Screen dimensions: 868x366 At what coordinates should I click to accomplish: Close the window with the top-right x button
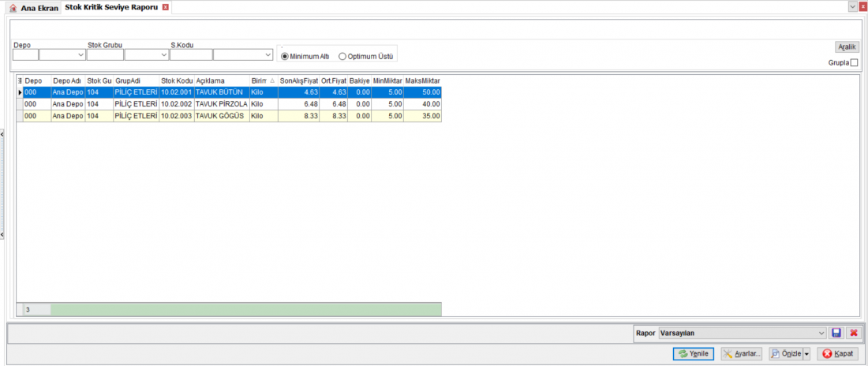click(x=862, y=5)
